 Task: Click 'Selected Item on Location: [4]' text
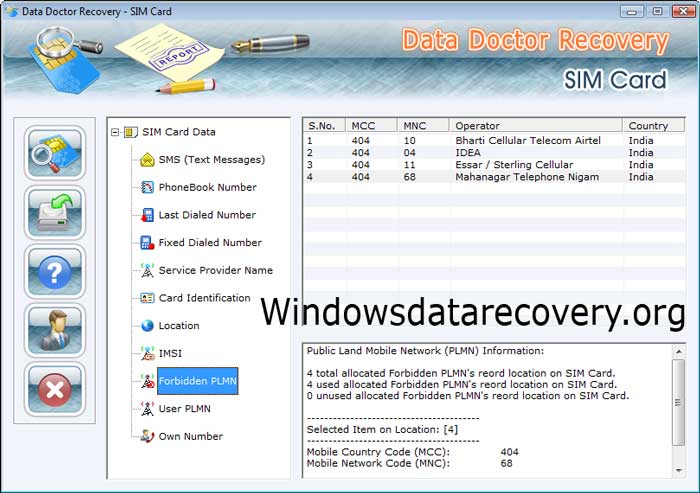click(x=382, y=430)
